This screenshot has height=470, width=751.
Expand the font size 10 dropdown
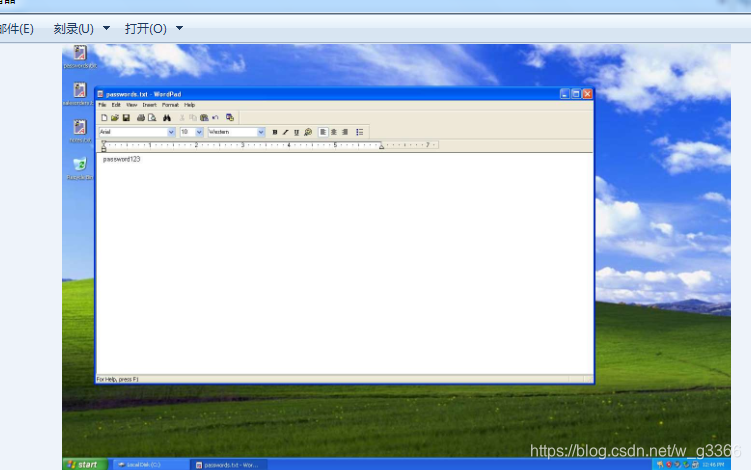199,132
